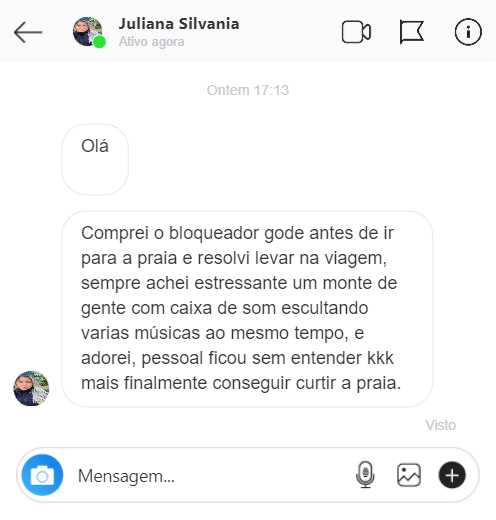Click the small avatar beside the long message

(x=31, y=388)
